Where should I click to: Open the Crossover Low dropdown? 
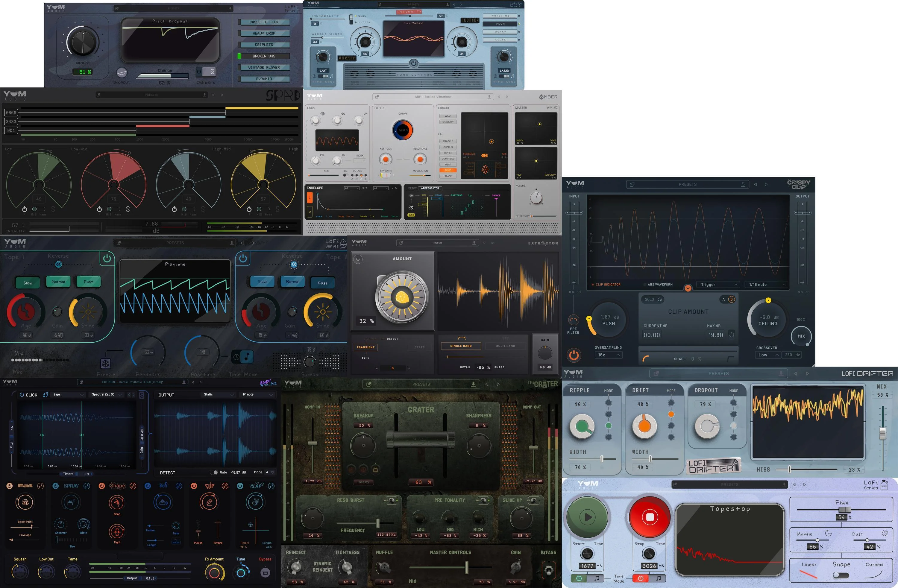pos(767,355)
